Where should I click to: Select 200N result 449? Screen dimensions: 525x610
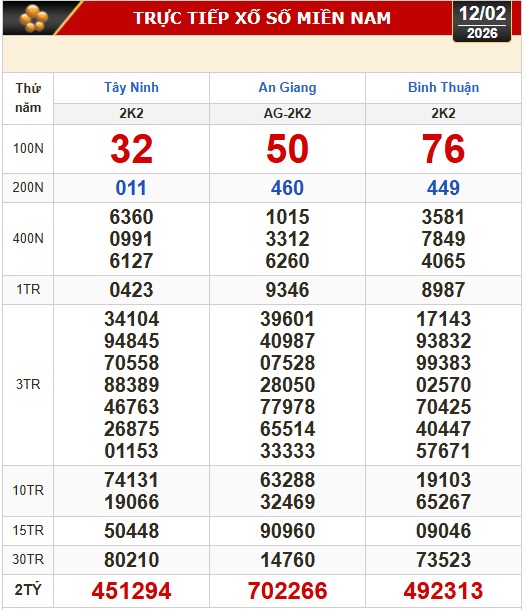(x=443, y=188)
